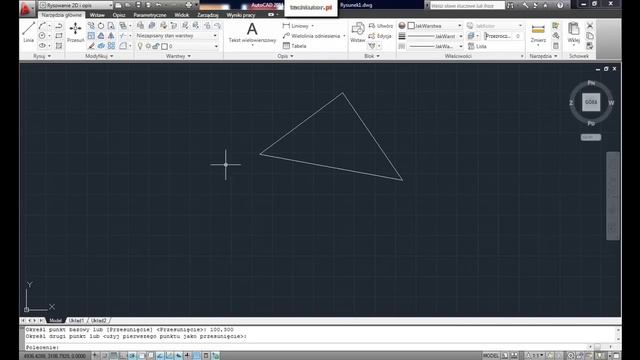Click the object color swatch next to JakWarstwa

[411, 26]
